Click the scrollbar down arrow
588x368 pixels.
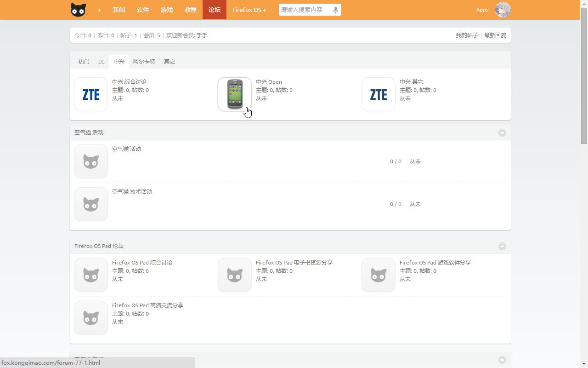(584, 364)
